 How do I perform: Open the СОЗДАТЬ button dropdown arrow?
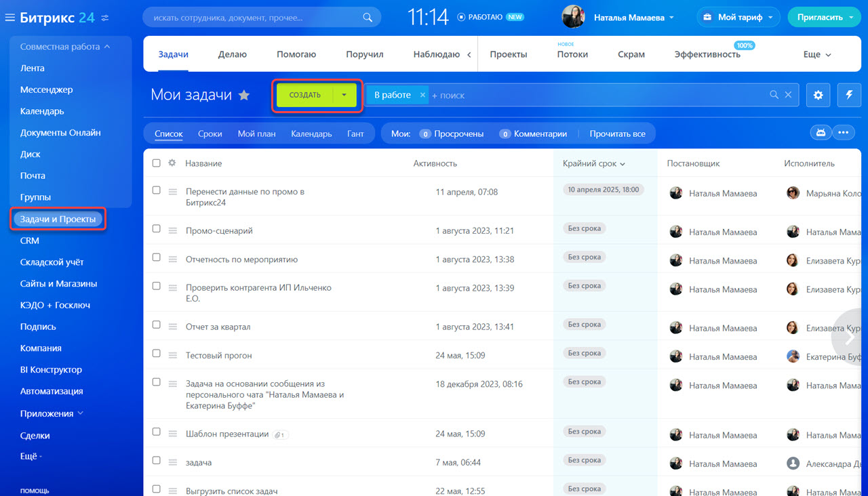344,96
